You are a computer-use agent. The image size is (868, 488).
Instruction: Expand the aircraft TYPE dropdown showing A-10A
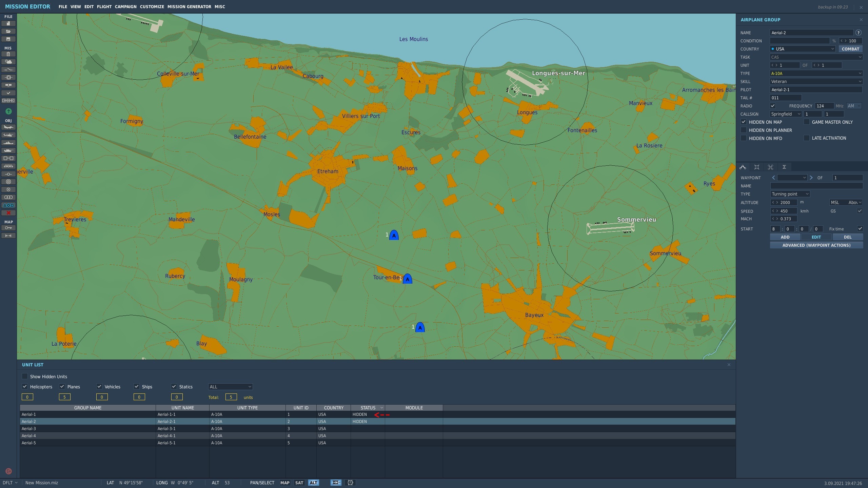pyautogui.click(x=816, y=73)
